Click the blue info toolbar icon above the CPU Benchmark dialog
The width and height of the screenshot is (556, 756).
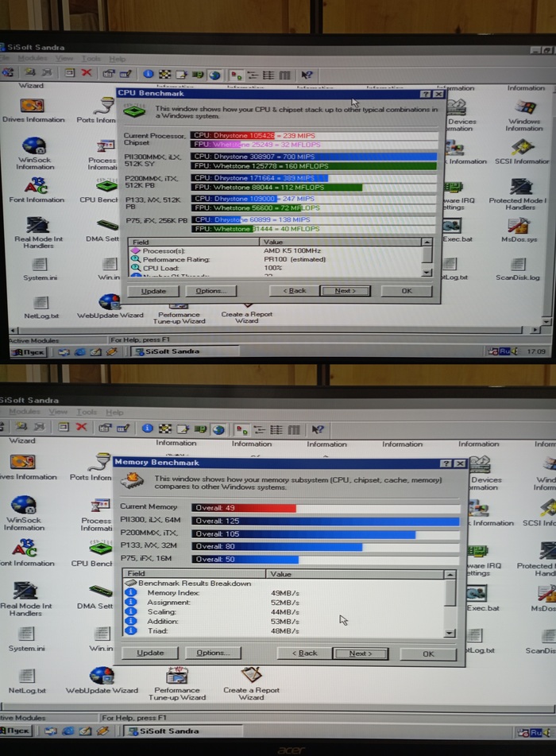[149, 74]
